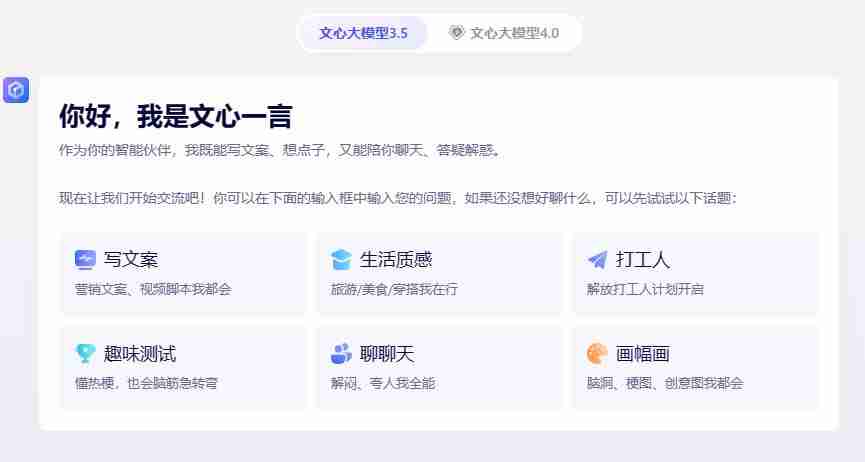
Task: Click text 脑洞、梗图、创意图我都会
Action: pyautogui.click(x=665, y=383)
